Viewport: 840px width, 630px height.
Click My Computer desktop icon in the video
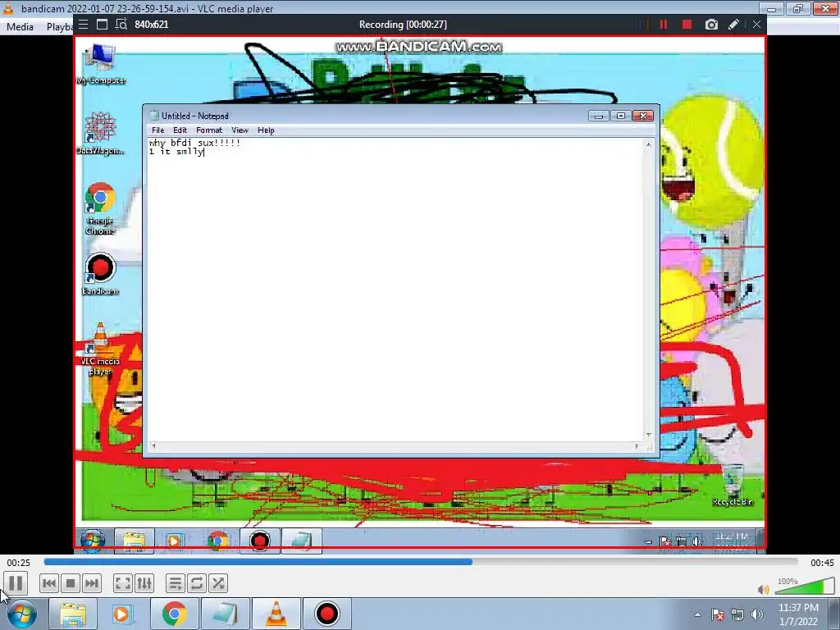[101, 63]
